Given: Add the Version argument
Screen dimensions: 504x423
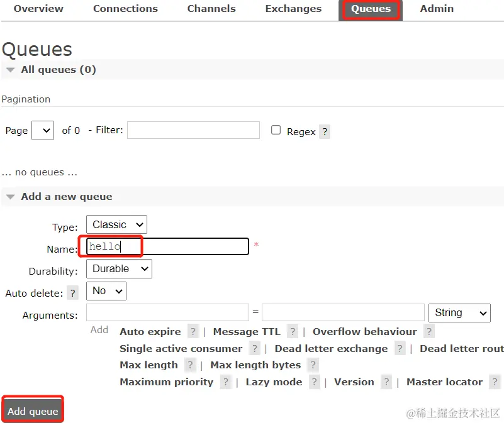Looking at the screenshot, I should (x=354, y=382).
